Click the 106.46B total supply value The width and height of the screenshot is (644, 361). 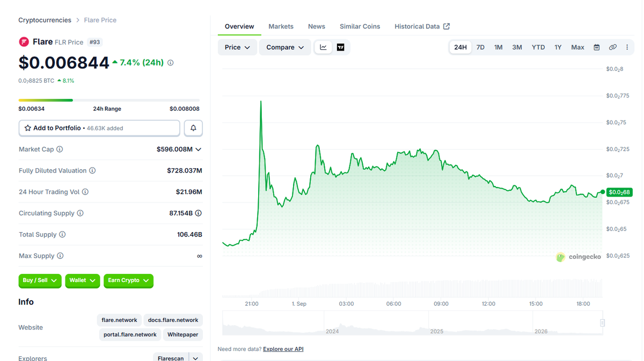[x=189, y=235]
